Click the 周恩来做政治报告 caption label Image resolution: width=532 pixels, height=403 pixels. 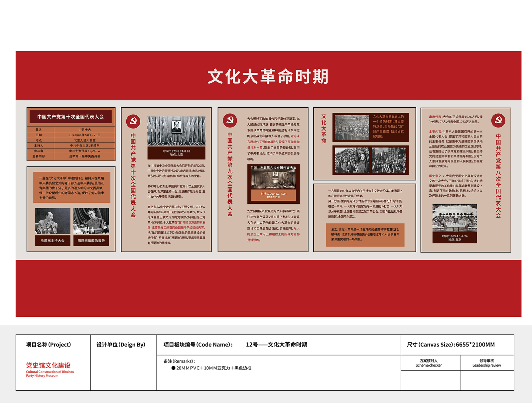(91, 241)
